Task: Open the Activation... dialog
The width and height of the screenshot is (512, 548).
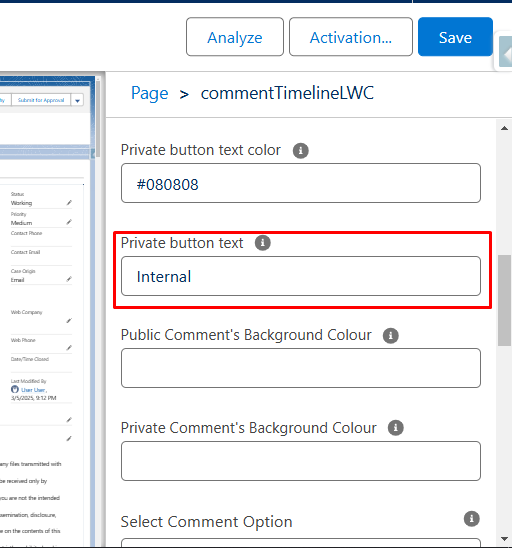Action: [x=351, y=37]
